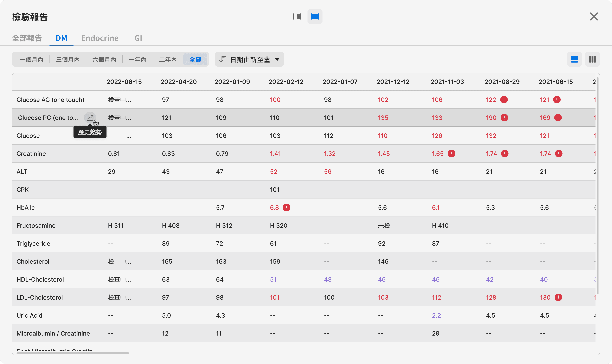Select the Glucose AC (one touch) row label
The image size is (612, 364).
(x=50, y=100)
